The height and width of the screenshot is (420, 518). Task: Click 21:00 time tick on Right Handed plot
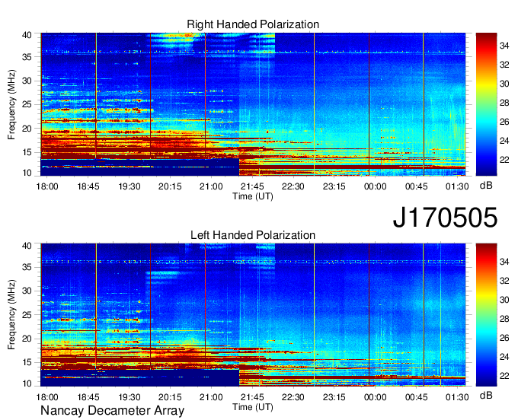pyautogui.click(x=211, y=186)
